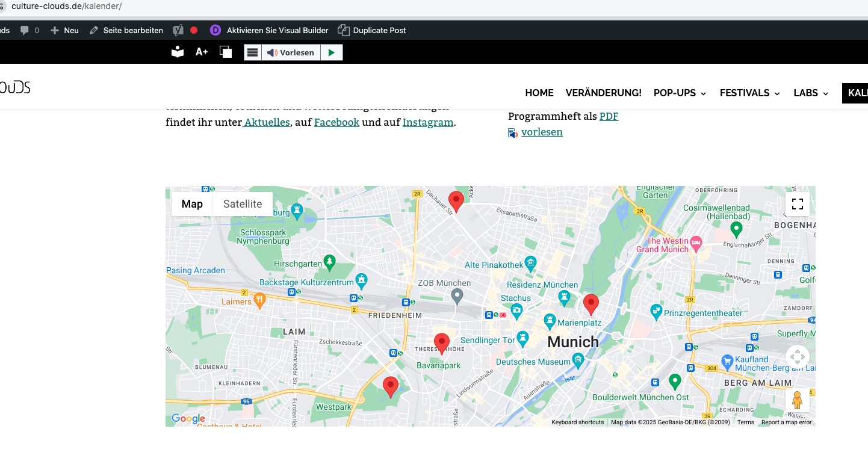Expand the LABS dropdown menu
The image size is (868, 476).
[811, 93]
